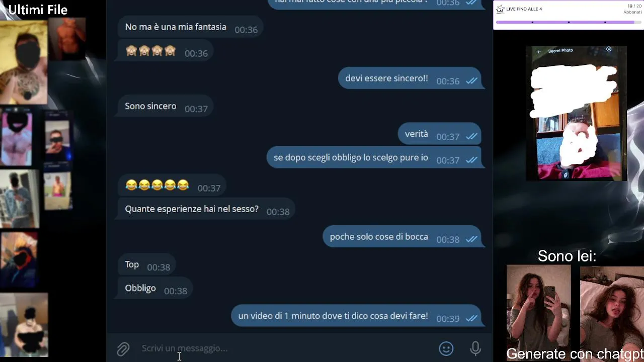Open the Secret Photo preview image
644x362 pixels.
(x=577, y=113)
